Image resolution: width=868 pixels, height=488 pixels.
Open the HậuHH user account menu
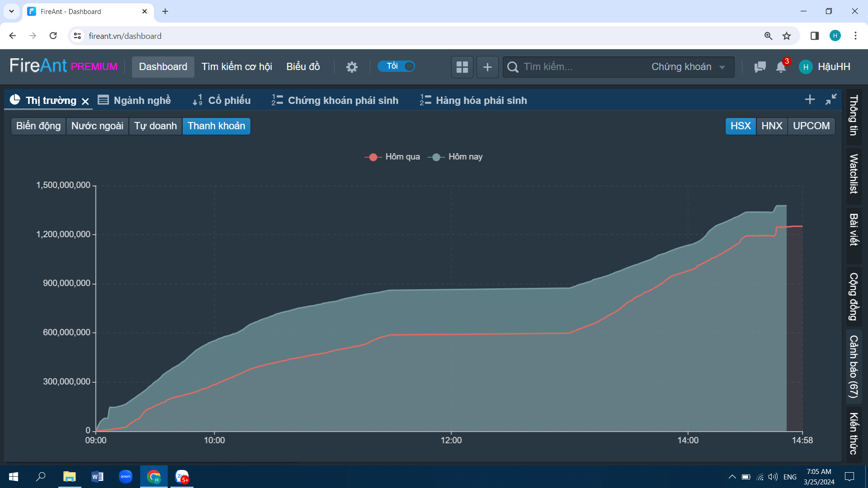tap(825, 67)
